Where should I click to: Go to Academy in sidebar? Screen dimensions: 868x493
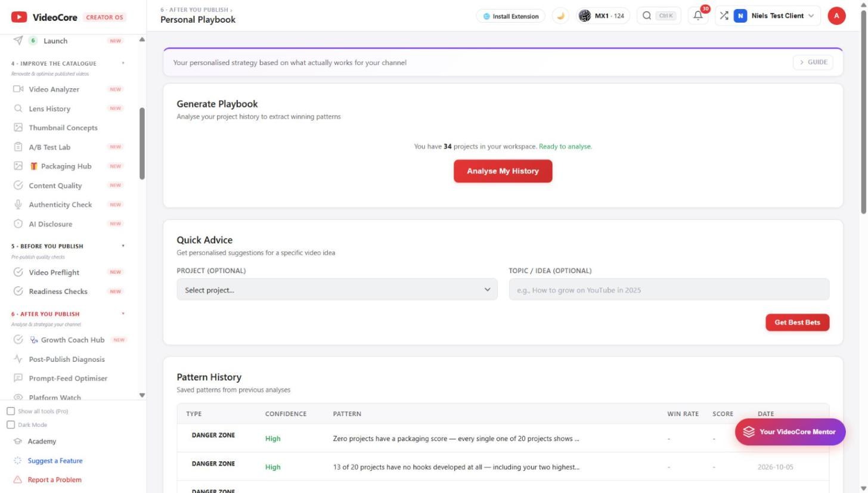coord(42,442)
